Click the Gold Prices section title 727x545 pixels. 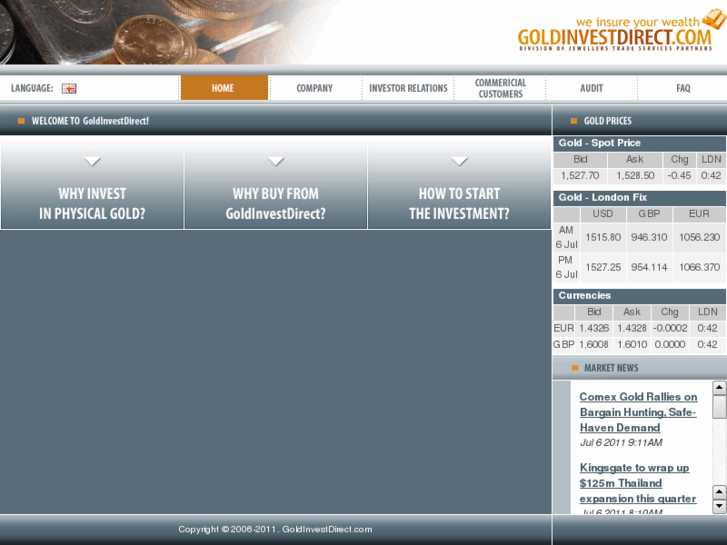click(607, 121)
